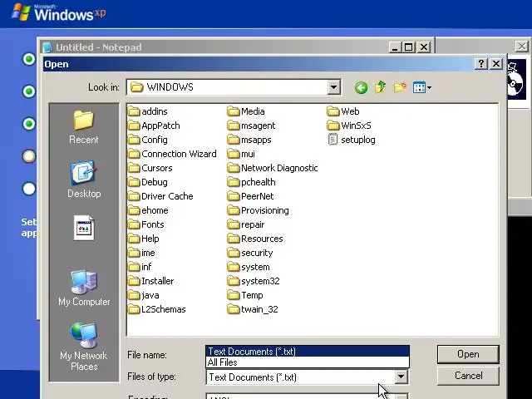Select the PeerNet folder
The image size is (532, 399).
251,196
